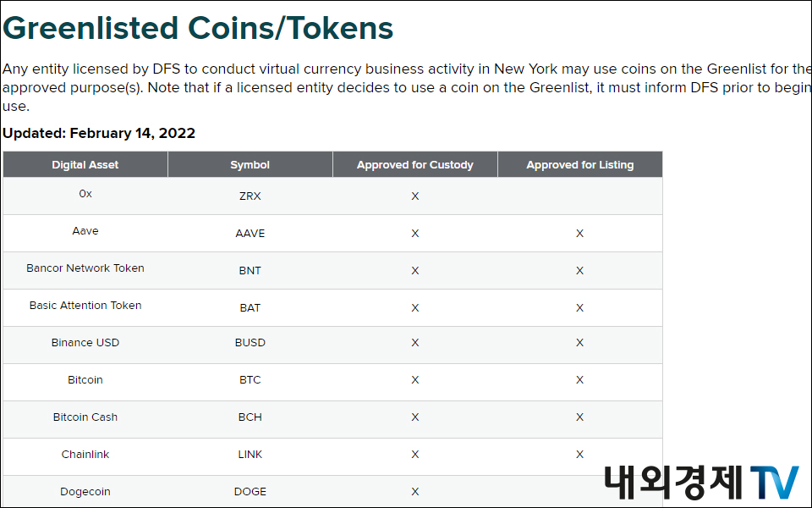This screenshot has height=508, width=812.
Task: Select Basic Attention Token name
Action: pos(85,306)
